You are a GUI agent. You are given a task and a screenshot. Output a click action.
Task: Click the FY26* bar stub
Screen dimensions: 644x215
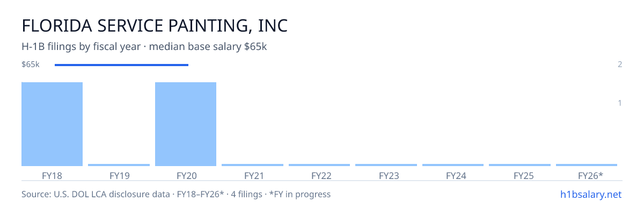tap(587, 165)
